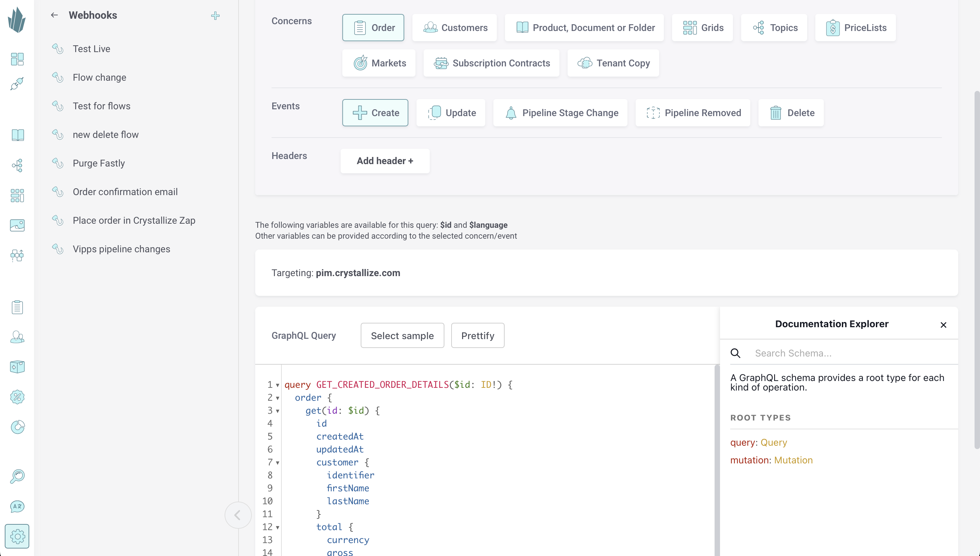
Task: Select the Tenant Copy concern
Action: (613, 63)
